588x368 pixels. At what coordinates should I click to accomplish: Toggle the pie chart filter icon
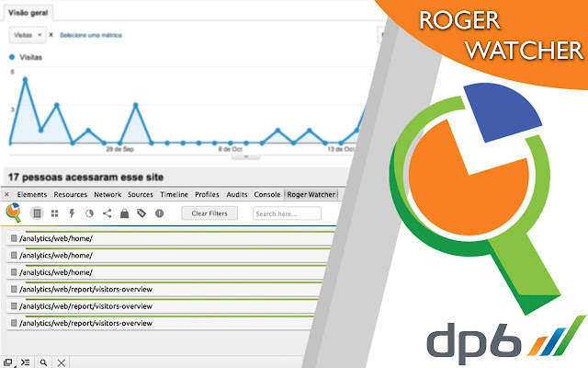click(89, 213)
